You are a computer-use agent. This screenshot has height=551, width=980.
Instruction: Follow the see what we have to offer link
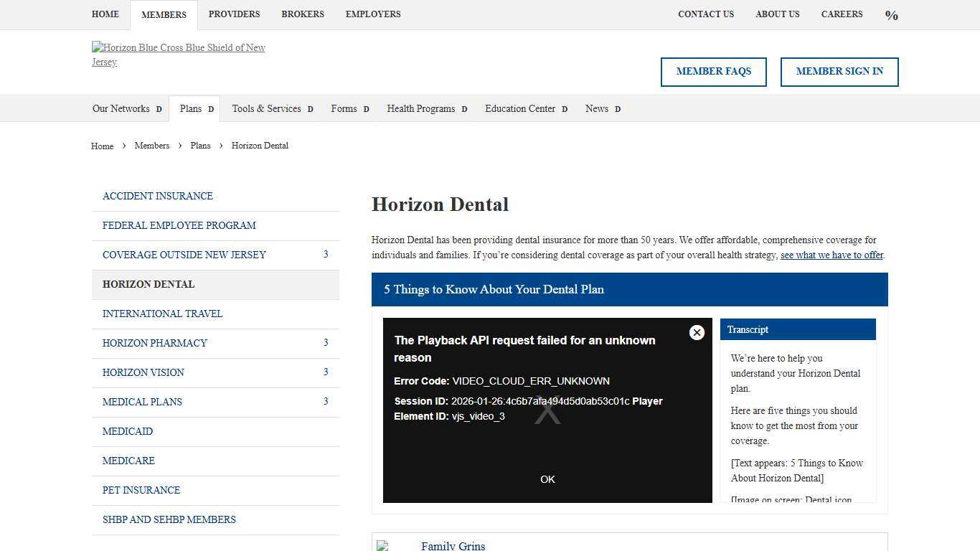click(831, 255)
